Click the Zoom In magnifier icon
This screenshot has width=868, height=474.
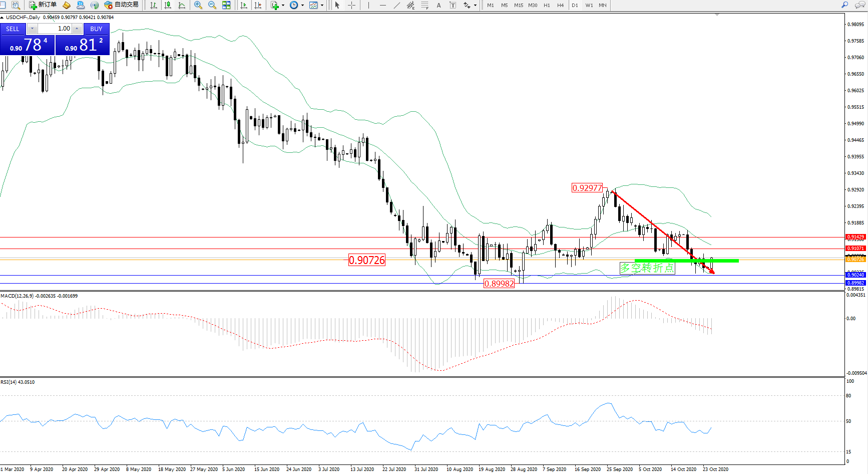[198, 5]
